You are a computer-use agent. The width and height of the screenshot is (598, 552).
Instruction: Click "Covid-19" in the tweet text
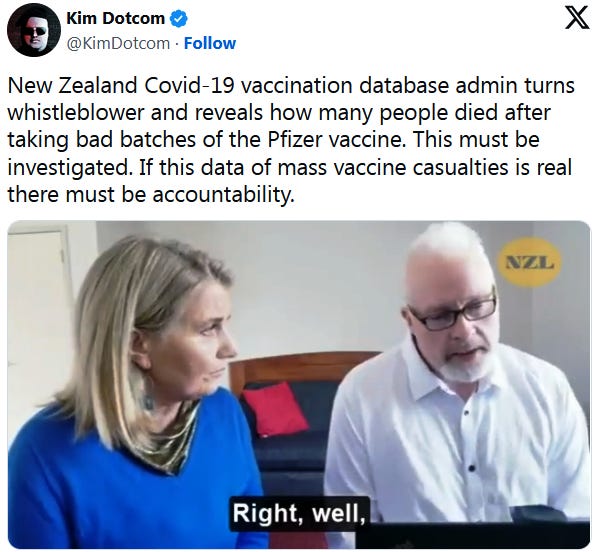click(189, 85)
